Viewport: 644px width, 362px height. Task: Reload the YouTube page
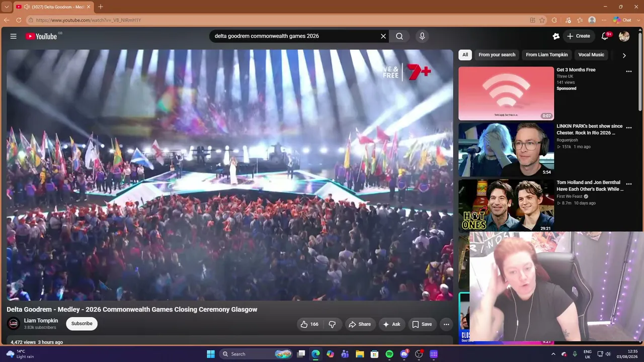[19, 20]
